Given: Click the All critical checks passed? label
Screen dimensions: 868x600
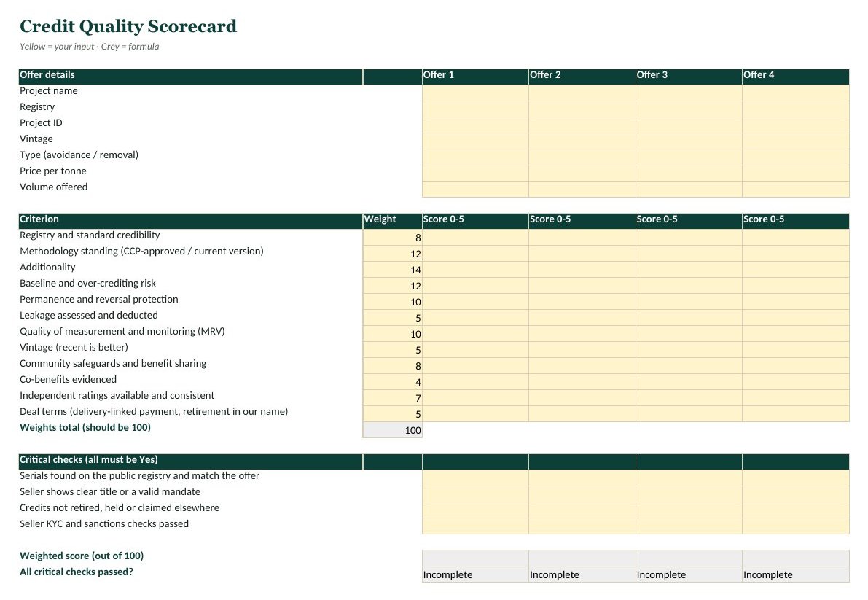Looking at the screenshot, I should (77, 572).
